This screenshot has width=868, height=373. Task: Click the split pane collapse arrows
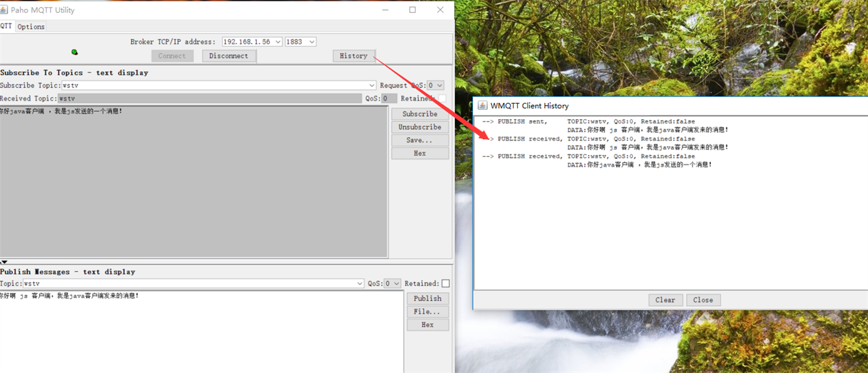(4, 262)
